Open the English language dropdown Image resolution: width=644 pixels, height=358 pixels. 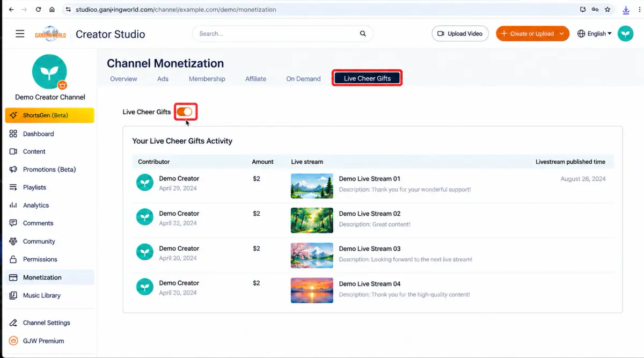coord(595,33)
